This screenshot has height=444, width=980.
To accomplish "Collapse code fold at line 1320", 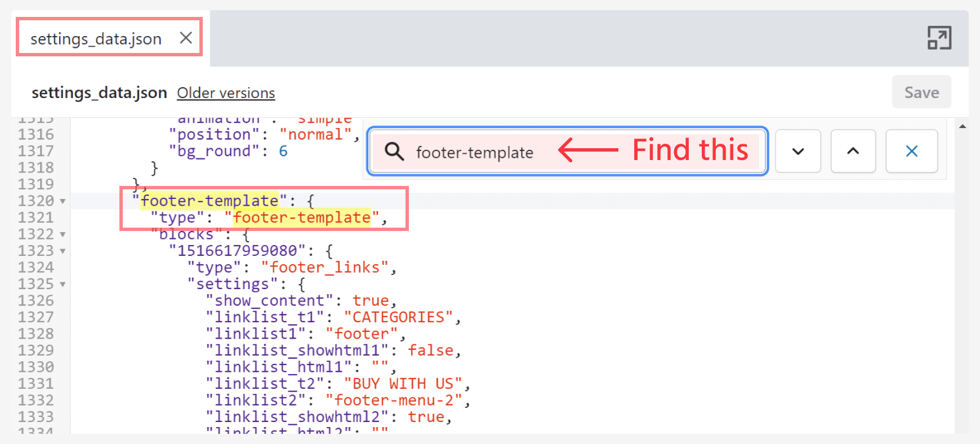I will pyautogui.click(x=63, y=201).
